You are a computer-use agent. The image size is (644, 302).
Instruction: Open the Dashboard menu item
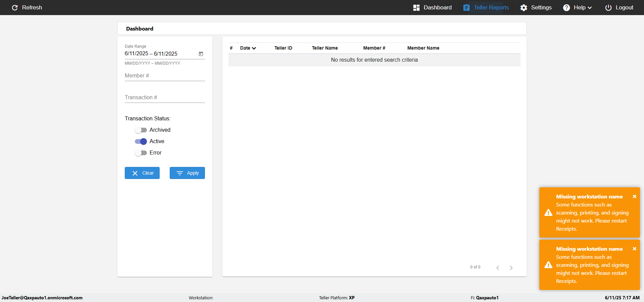click(x=432, y=7)
